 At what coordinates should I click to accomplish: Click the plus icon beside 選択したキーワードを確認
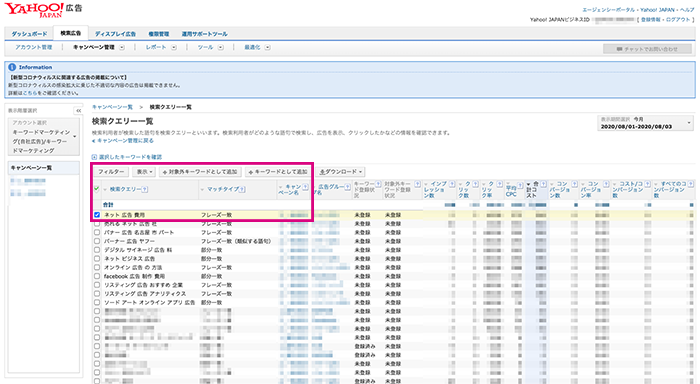(94, 157)
